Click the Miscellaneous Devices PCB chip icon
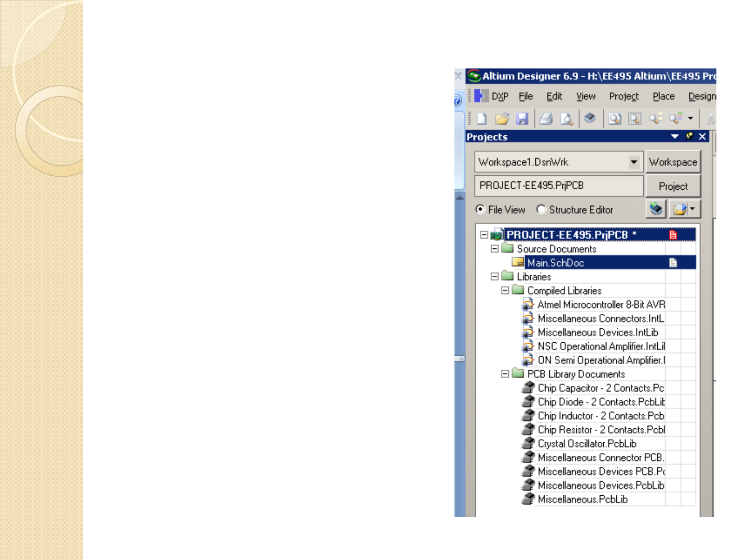The width and height of the screenshot is (747, 560). click(x=528, y=471)
